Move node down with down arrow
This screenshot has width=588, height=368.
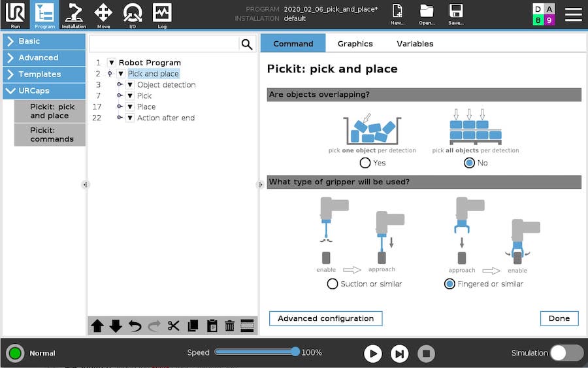tap(116, 326)
